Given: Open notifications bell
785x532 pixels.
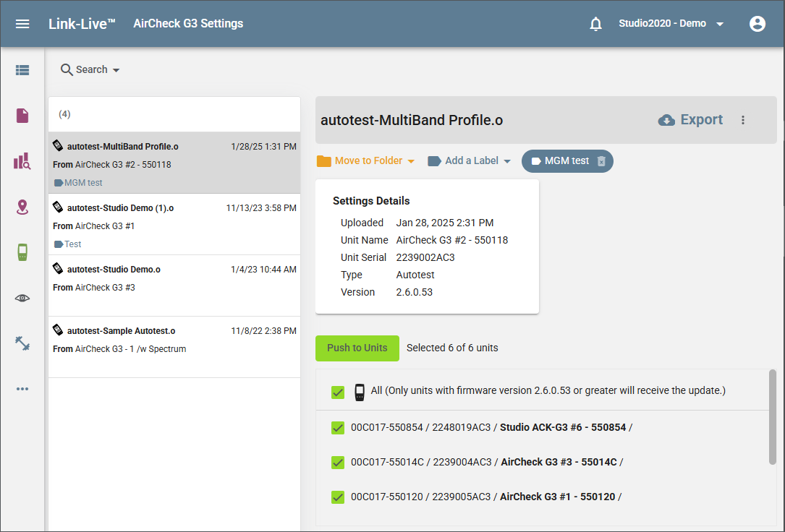Looking at the screenshot, I should [595, 24].
